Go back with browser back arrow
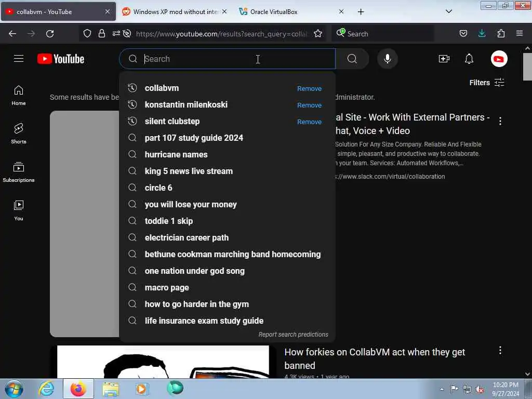Screen dimensions: 532x399 coord(12,34)
